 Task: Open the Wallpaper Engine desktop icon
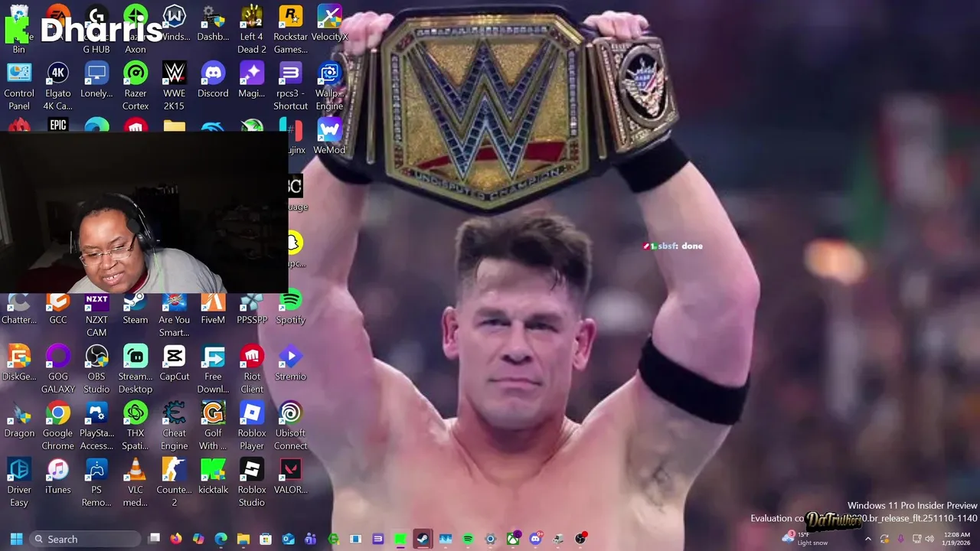pyautogui.click(x=329, y=86)
